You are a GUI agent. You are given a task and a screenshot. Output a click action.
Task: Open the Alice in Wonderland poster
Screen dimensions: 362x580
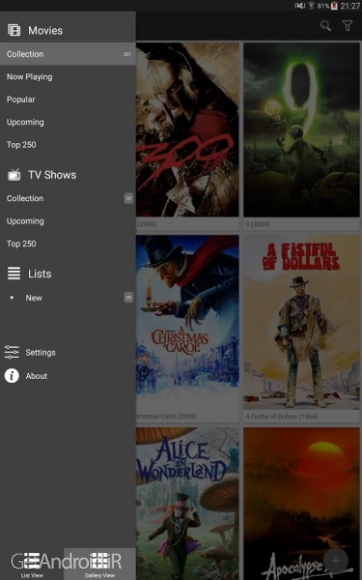pos(187,503)
